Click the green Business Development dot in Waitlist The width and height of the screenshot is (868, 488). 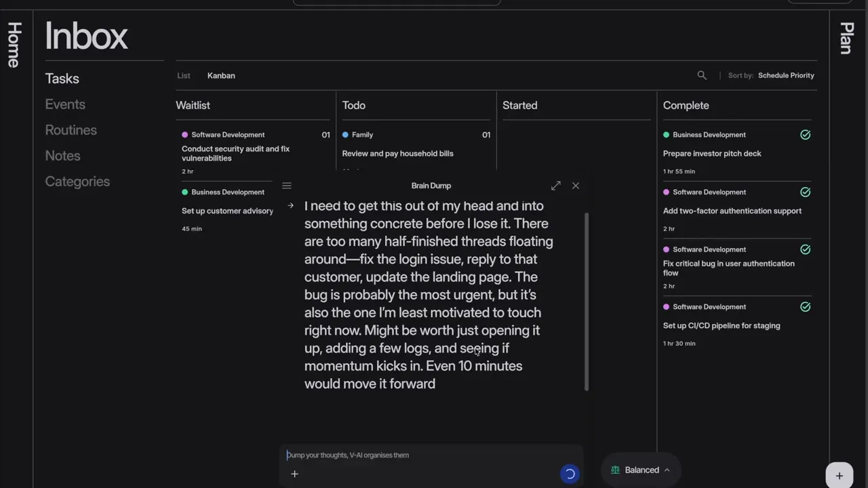(184, 192)
